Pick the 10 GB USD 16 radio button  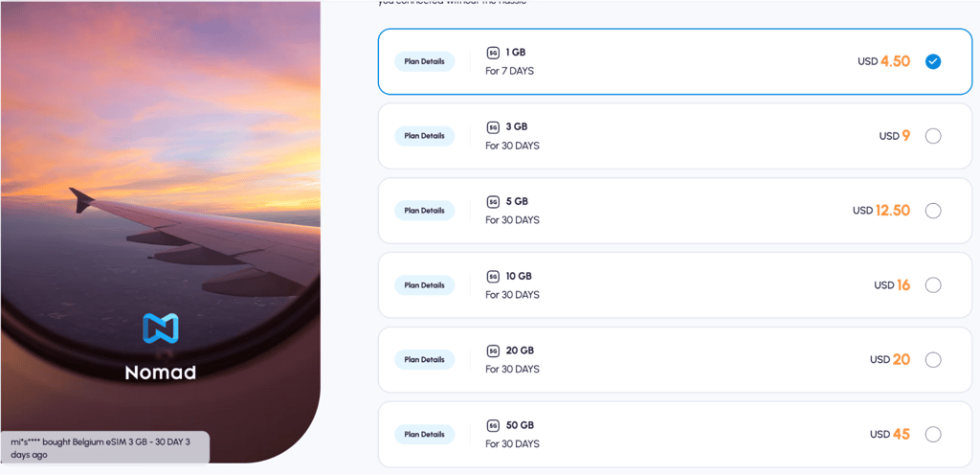point(932,285)
